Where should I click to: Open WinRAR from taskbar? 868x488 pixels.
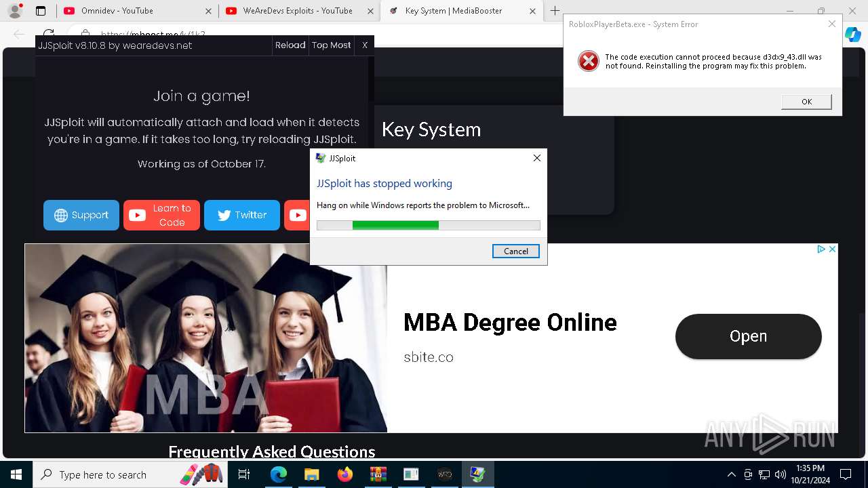[x=378, y=474]
